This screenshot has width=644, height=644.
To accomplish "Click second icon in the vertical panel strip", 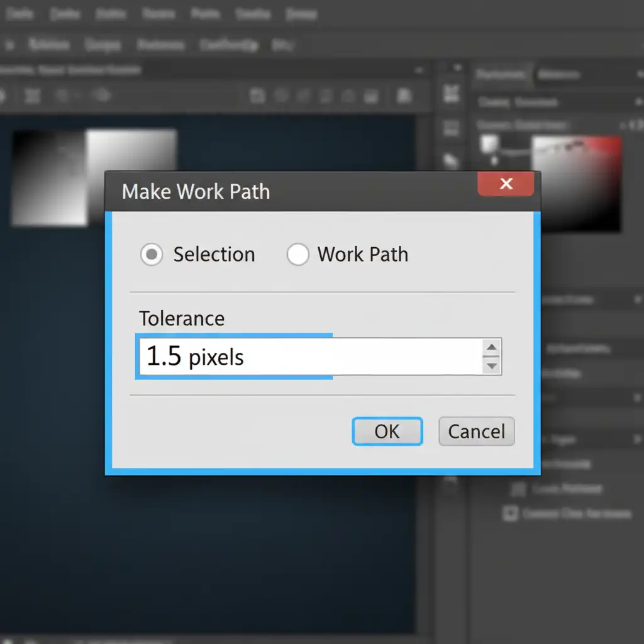I will [x=452, y=128].
